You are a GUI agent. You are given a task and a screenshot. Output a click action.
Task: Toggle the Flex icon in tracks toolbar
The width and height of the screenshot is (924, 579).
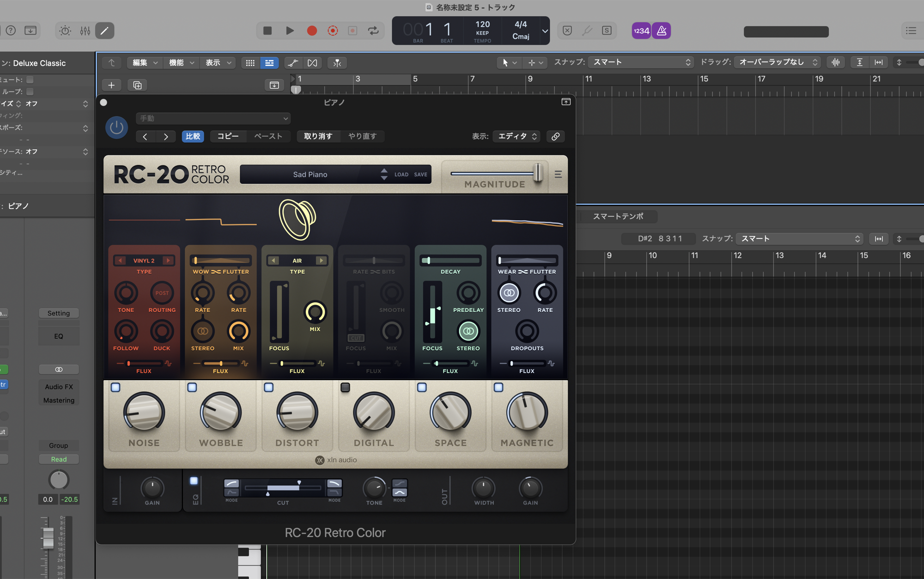coord(312,62)
